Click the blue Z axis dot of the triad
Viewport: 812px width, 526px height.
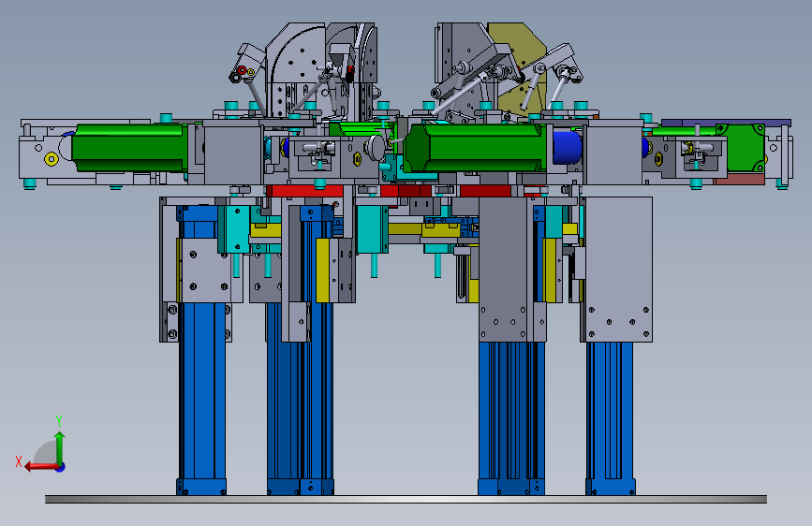tap(61, 467)
